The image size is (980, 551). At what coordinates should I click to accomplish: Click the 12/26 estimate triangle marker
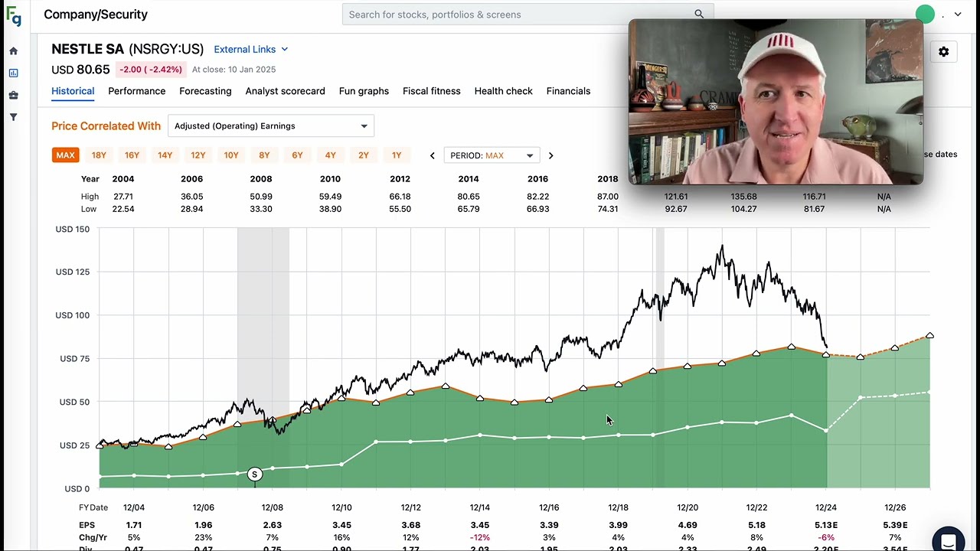pos(895,348)
